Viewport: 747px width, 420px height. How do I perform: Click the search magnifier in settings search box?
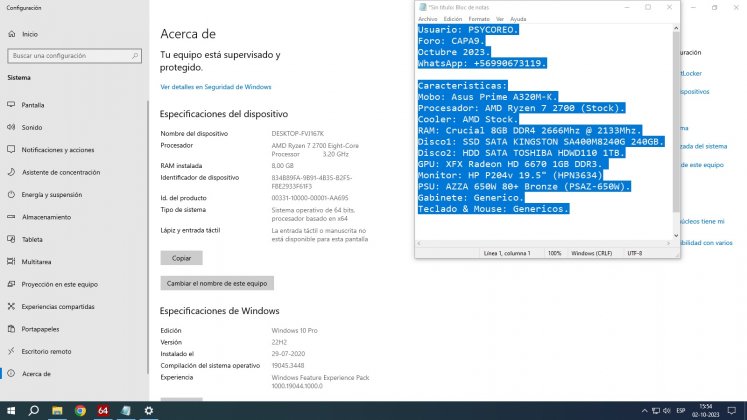[x=135, y=56]
